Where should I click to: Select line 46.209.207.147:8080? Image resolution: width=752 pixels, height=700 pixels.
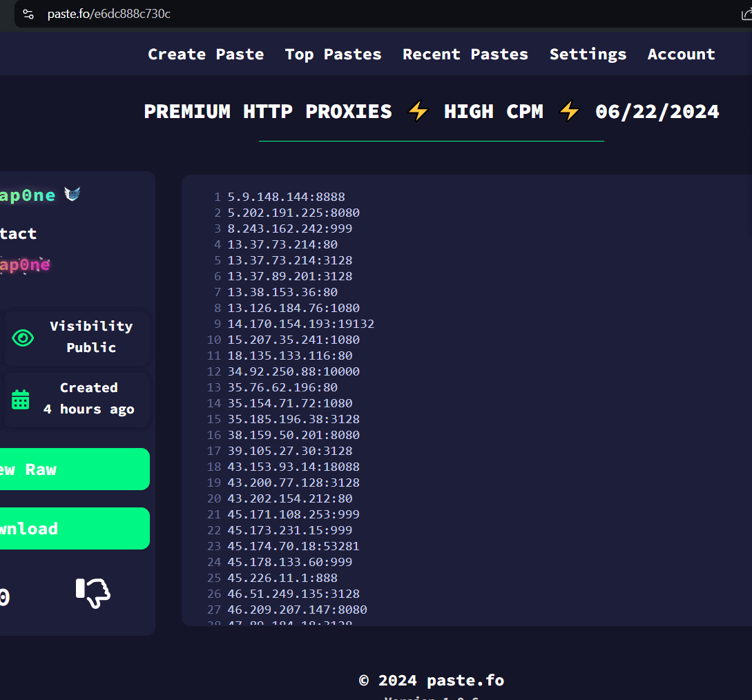(x=298, y=610)
